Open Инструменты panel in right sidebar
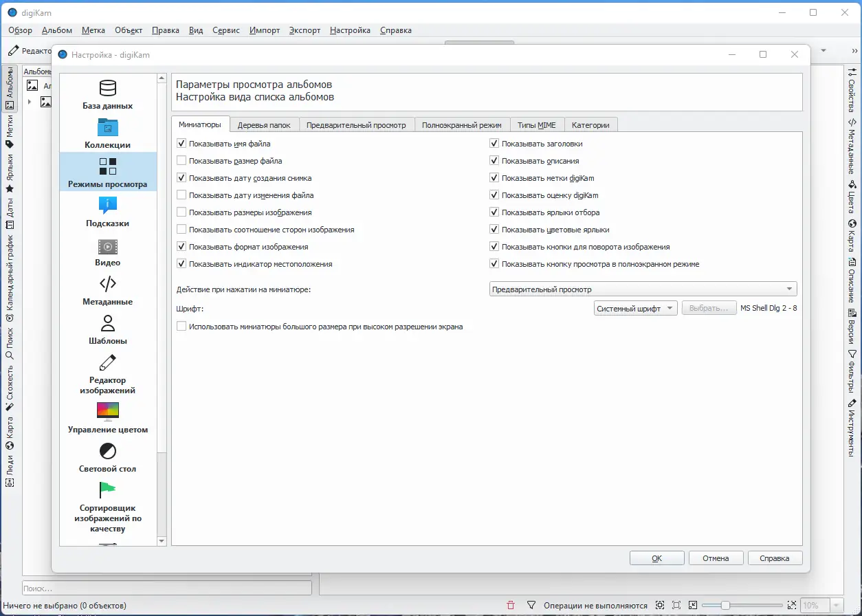Screen dimensions: 862x616 (x=852, y=428)
